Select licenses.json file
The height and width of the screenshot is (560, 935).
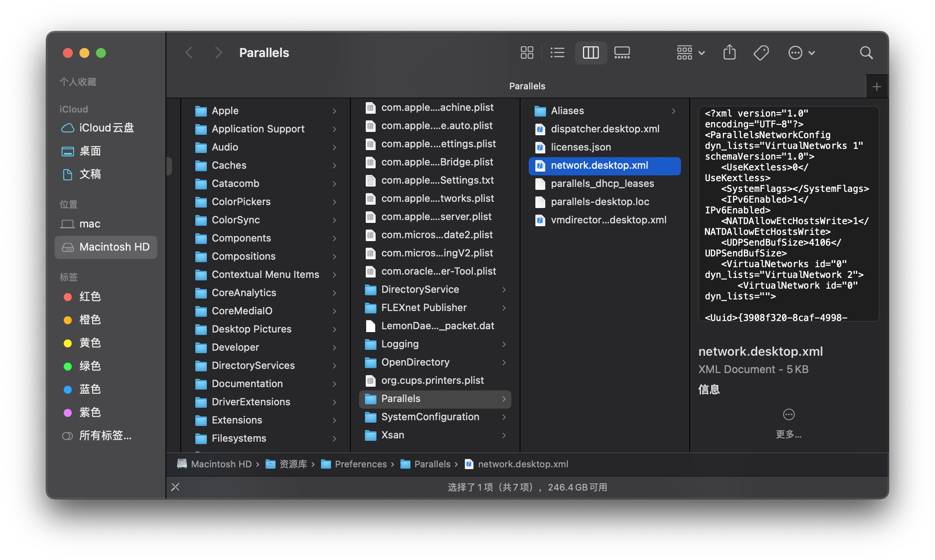pos(580,147)
